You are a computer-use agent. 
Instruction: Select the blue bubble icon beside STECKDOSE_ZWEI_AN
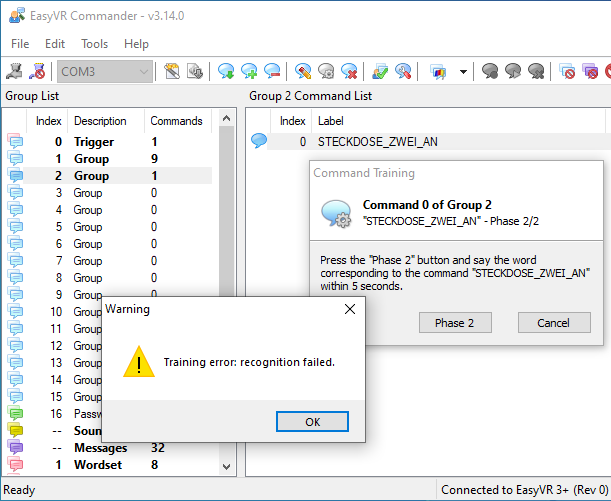pyautogui.click(x=259, y=141)
